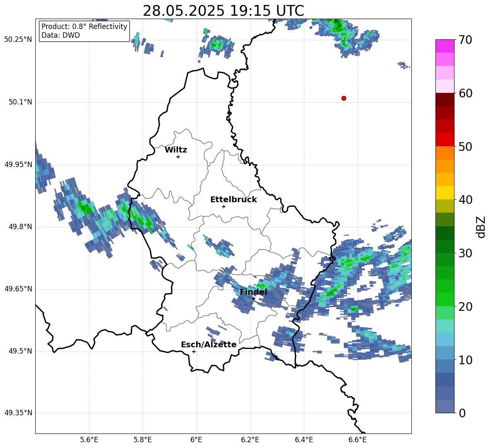Click the 49.5°N latitude label
The width and height of the screenshot is (491, 448).
[x=20, y=351]
